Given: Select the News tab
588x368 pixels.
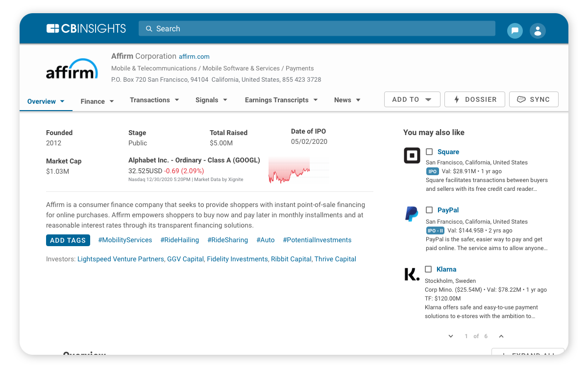Looking at the screenshot, I should (x=347, y=100).
